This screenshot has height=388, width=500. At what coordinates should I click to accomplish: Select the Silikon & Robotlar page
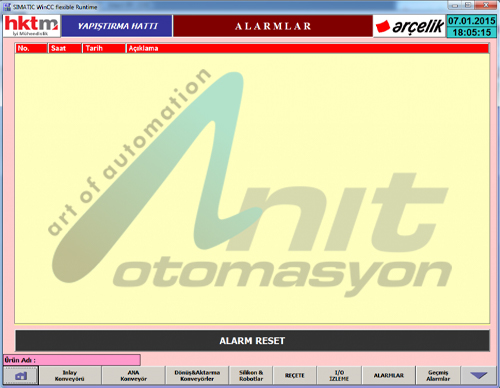point(251,375)
